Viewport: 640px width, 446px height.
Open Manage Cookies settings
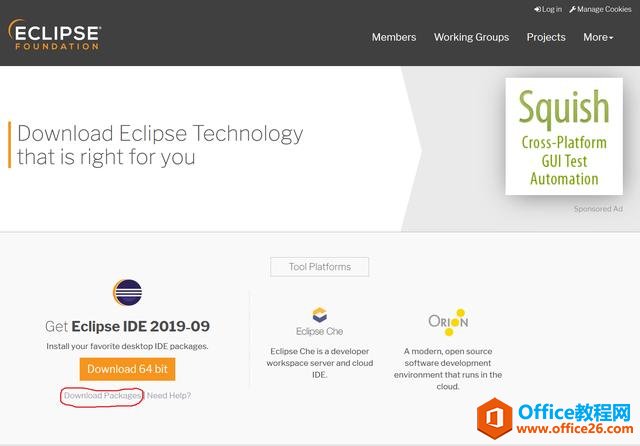point(600,9)
